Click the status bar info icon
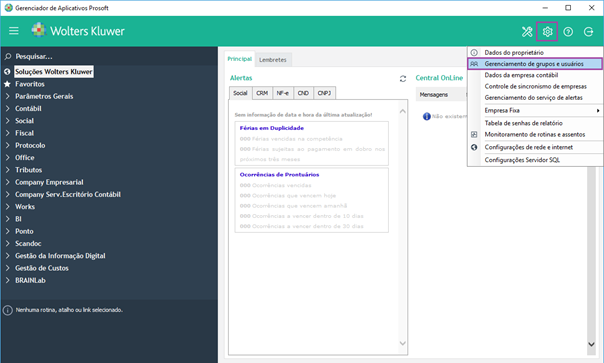 tap(8, 310)
